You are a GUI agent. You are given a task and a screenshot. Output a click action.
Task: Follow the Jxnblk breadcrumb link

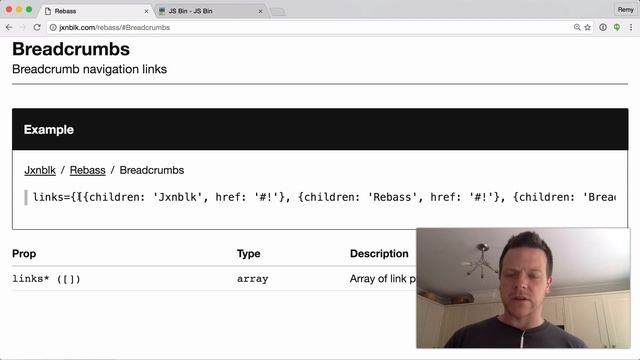pyautogui.click(x=40, y=170)
